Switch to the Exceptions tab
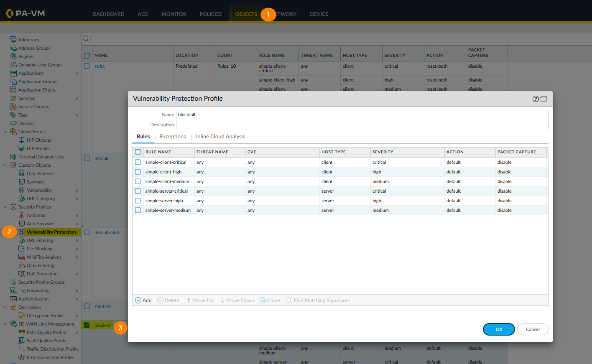Viewport: 592px width, 364px height. (x=173, y=137)
